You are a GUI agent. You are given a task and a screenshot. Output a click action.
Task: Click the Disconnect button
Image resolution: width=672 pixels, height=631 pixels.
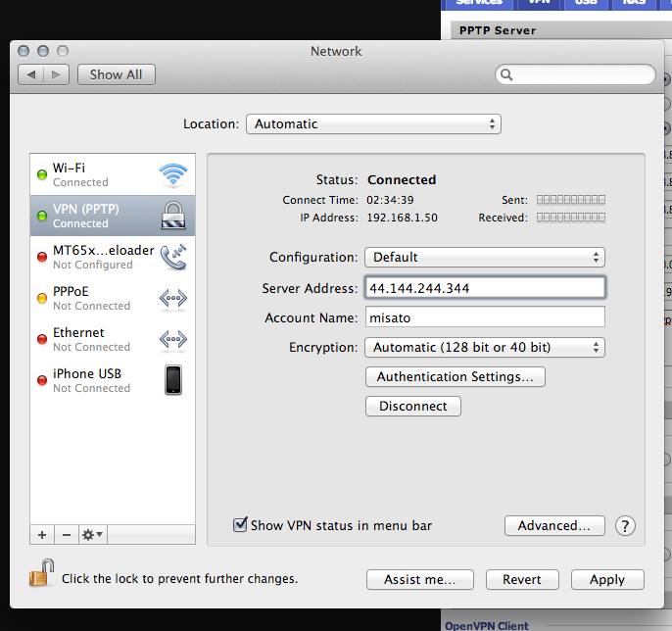(x=413, y=406)
